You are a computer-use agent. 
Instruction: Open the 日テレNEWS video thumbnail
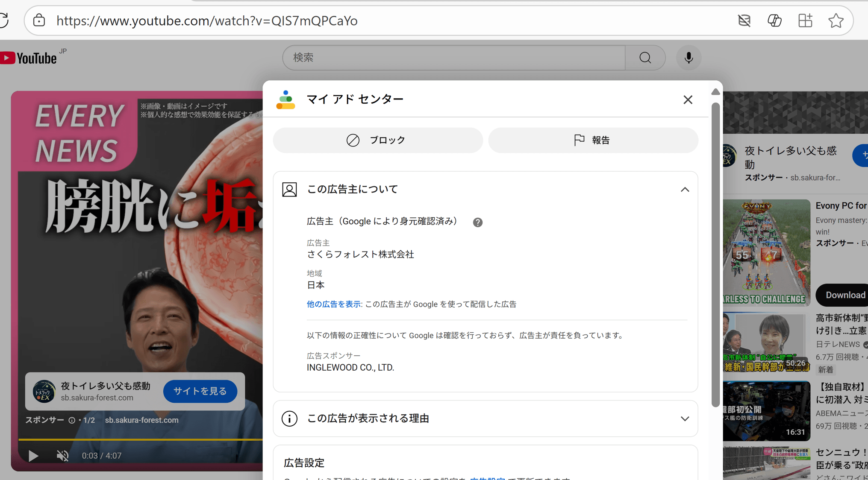(x=766, y=343)
